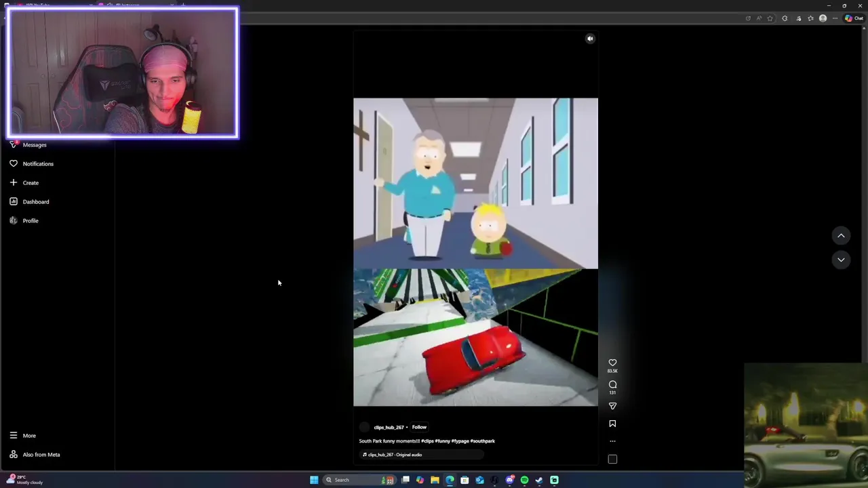Open the Edge profile avatar
This screenshot has height=488, width=868.
[823, 18]
